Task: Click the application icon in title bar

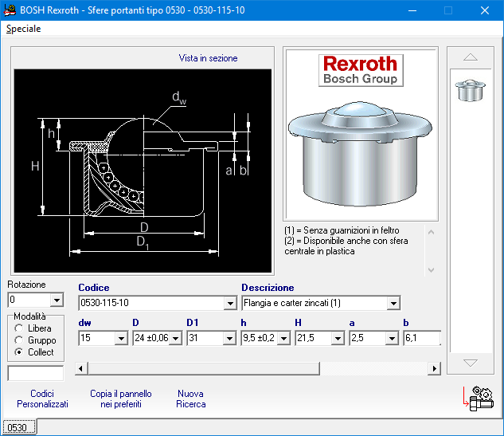Action: [10, 10]
